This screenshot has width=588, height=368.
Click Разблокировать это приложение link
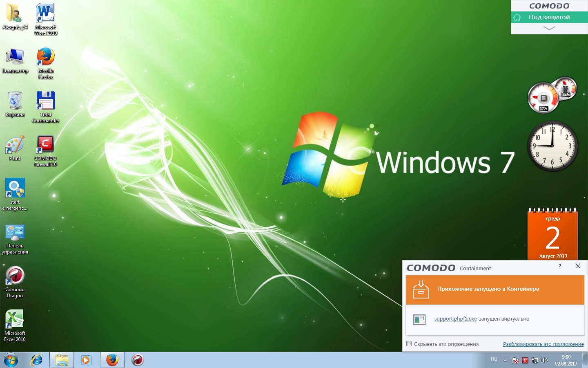click(x=543, y=344)
